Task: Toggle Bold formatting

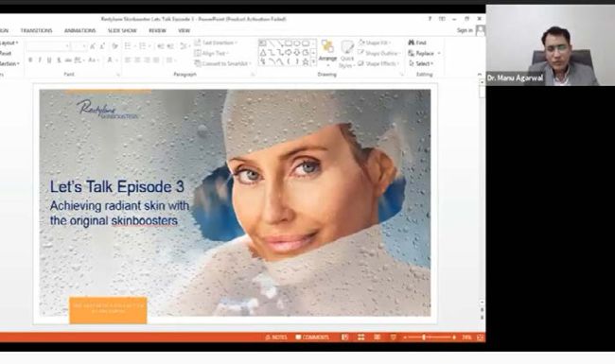Action: click(x=30, y=60)
